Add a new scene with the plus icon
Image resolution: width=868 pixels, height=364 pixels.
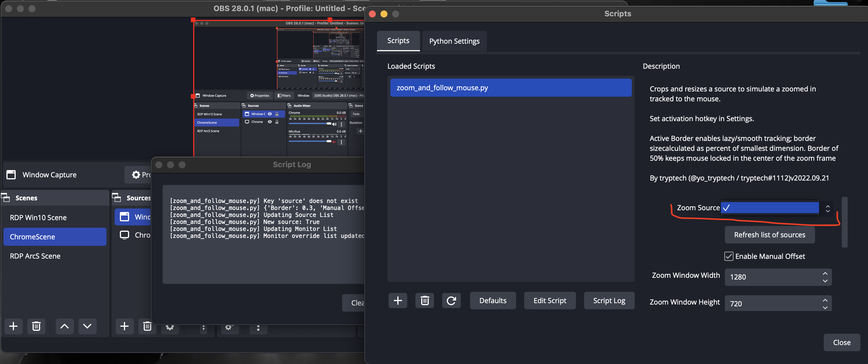[x=13, y=326]
